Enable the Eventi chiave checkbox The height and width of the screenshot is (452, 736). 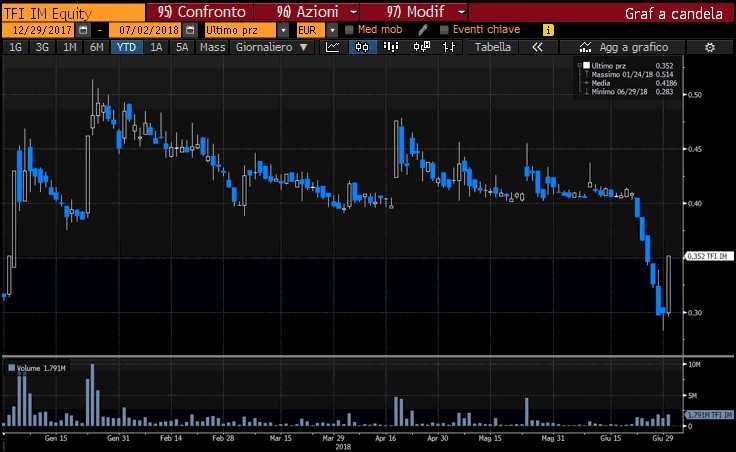441,30
